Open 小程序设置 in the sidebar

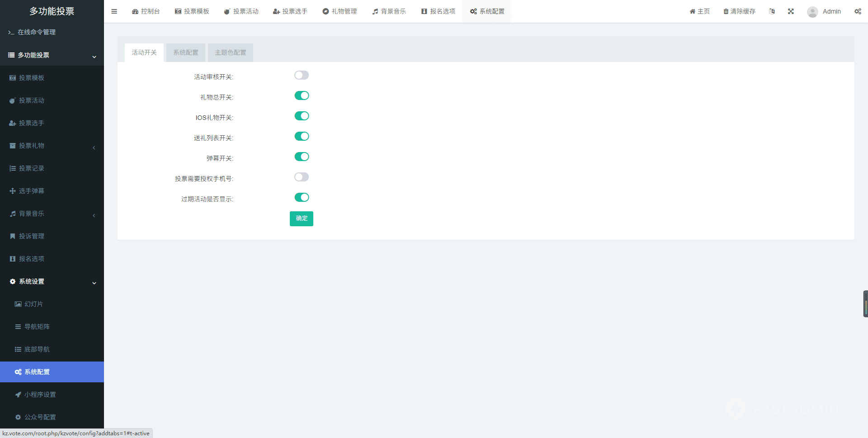[40, 395]
